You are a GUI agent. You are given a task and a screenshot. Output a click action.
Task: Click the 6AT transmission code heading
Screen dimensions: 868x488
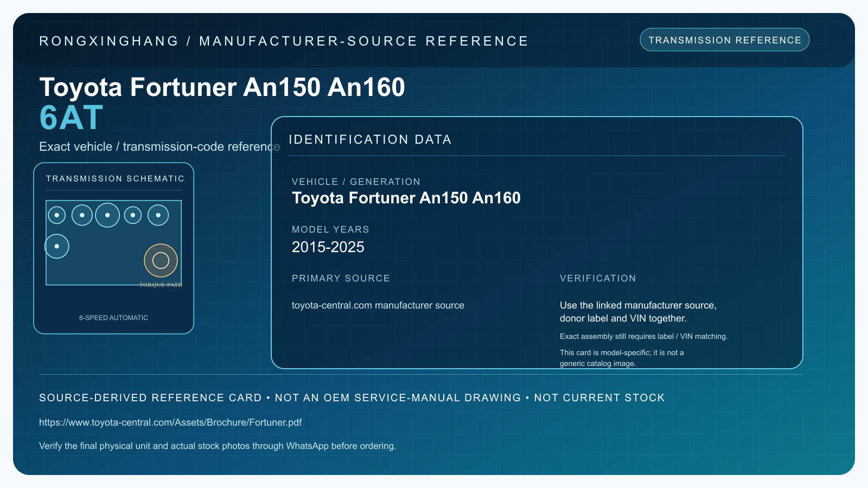click(71, 118)
